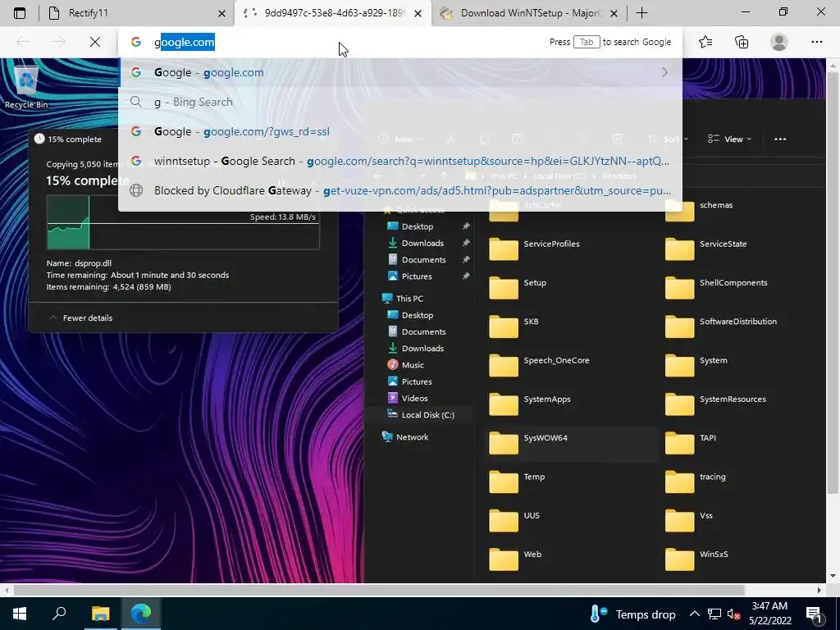The width and height of the screenshot is (840, 630).
Task: Select the SystemResources folder
Action: tap(715, 404)
